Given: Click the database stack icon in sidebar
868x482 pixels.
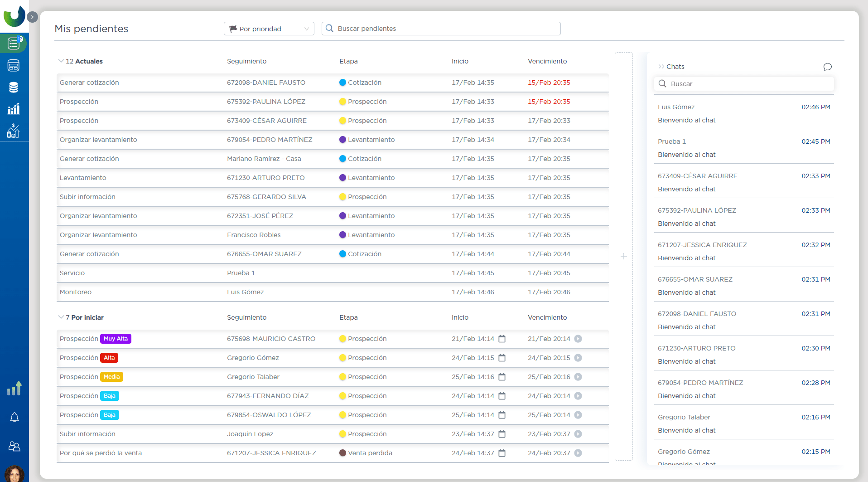Looking at the screenshot, I should 14,88.
